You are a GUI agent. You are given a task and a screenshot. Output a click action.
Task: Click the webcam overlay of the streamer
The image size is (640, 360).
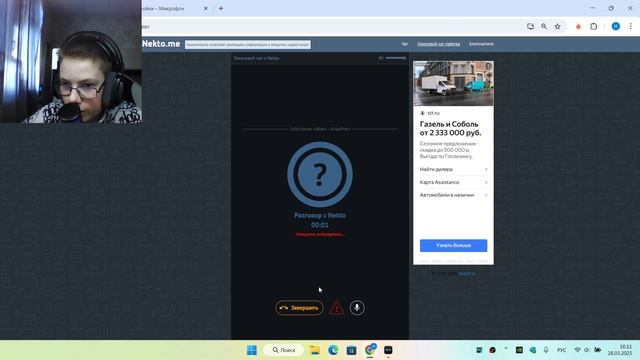pos(71,61)
